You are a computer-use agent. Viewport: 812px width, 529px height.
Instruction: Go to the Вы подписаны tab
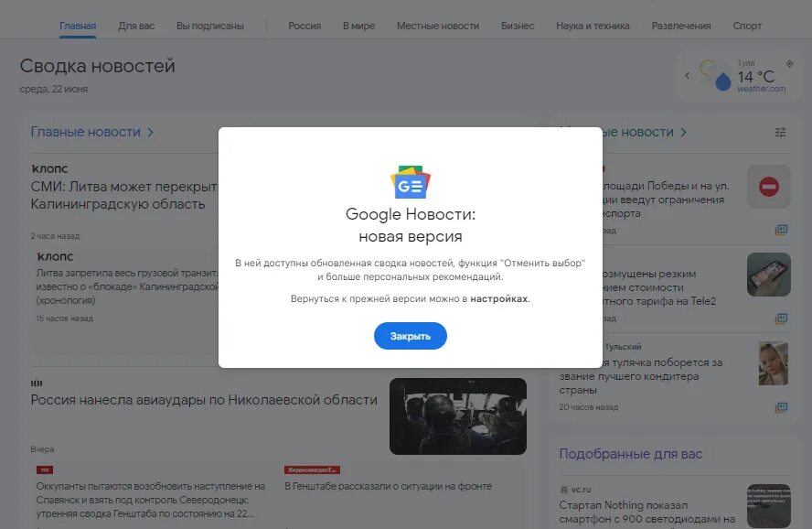209,26
